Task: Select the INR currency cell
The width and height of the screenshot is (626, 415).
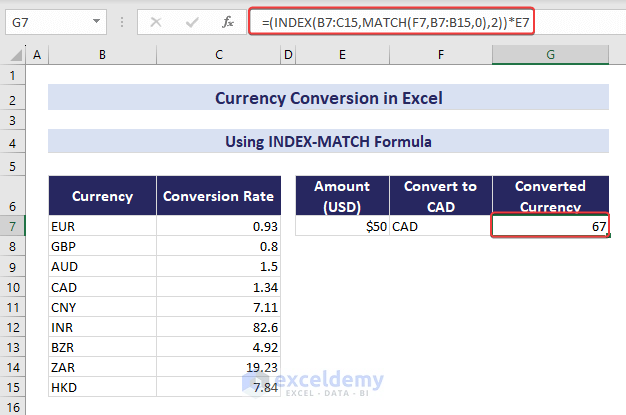Action: [102, 327]
